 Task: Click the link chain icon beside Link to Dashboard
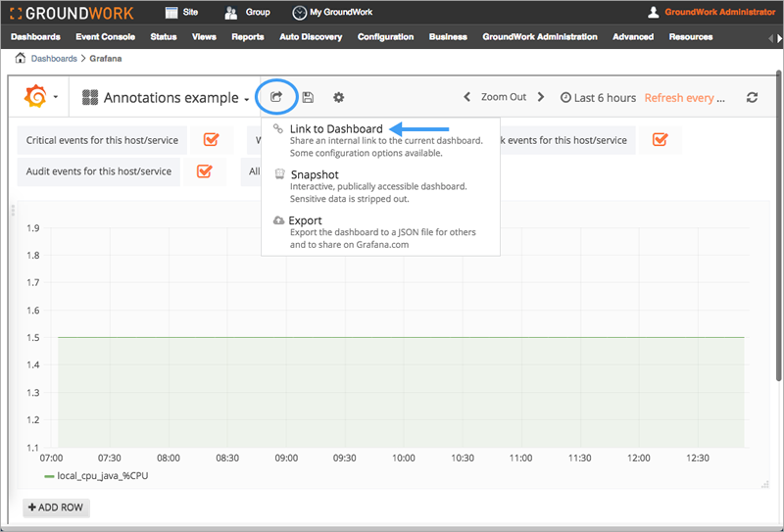[x=278, y=128]
